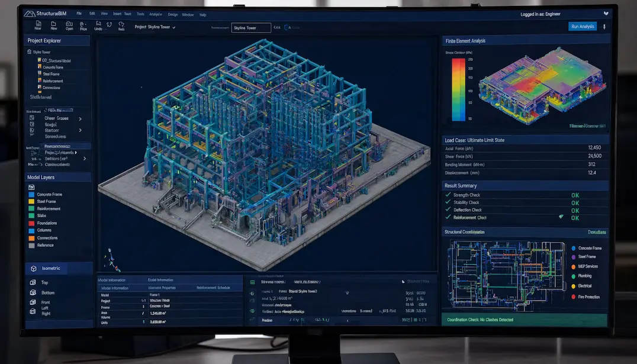
Task: Open the Project Skyline Tower dropdown
Action: pyautogui.click(x=155, y=27)
